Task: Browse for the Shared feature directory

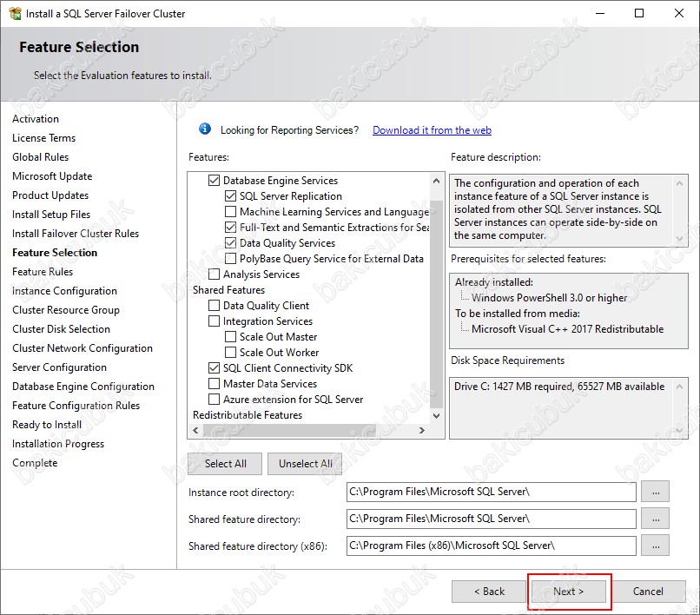Action: pyautogui.click(x=656, y=519)
